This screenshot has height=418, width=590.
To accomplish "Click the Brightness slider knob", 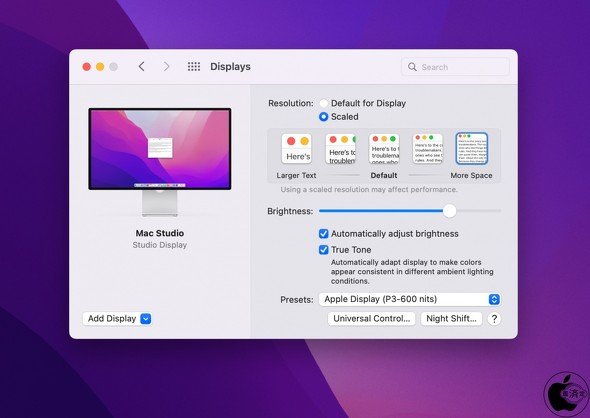I will (x=449, y=211).
